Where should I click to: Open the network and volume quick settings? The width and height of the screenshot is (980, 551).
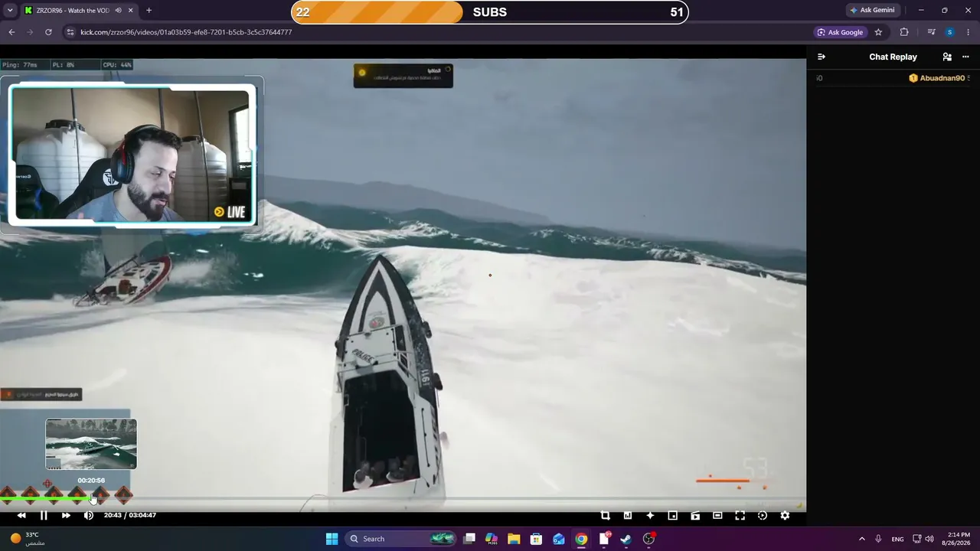923,539
